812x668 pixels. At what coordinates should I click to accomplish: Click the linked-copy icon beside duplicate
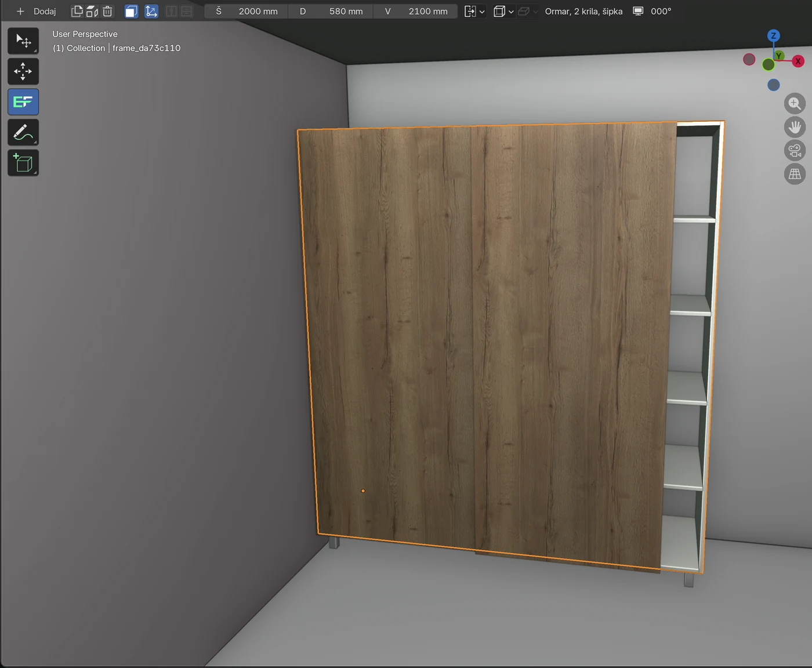[x=92, y=11]
